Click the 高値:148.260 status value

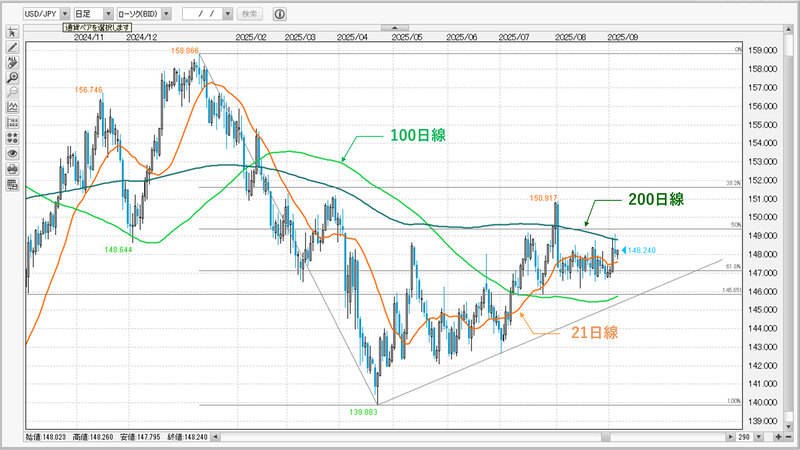pos(92,437)
